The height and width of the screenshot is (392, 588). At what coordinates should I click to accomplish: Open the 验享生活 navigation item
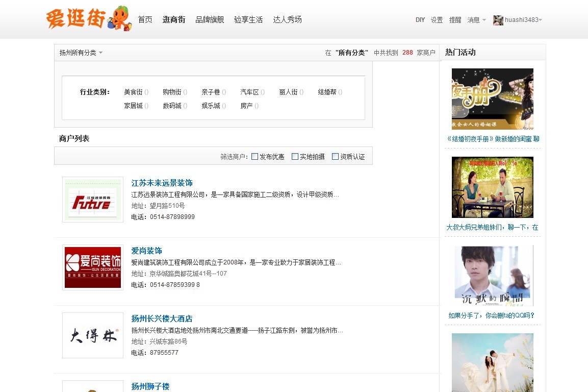pyautogui.click(x=248, y=19)
